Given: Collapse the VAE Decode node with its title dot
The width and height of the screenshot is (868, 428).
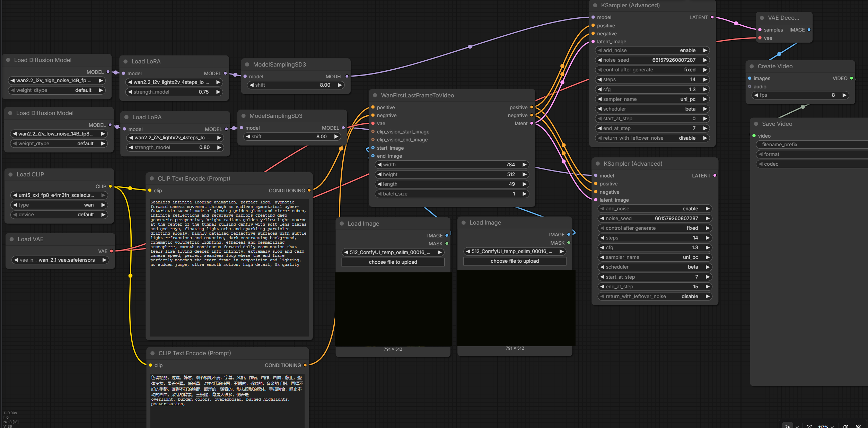Looking at the screenshot, I should (x=762, y=18).
